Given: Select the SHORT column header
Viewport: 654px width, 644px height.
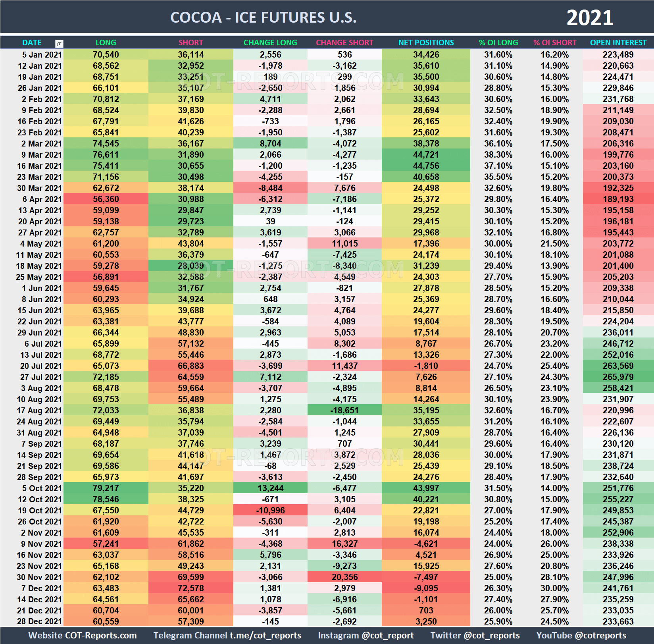Looking at the screenshot, I should [191, 42].
